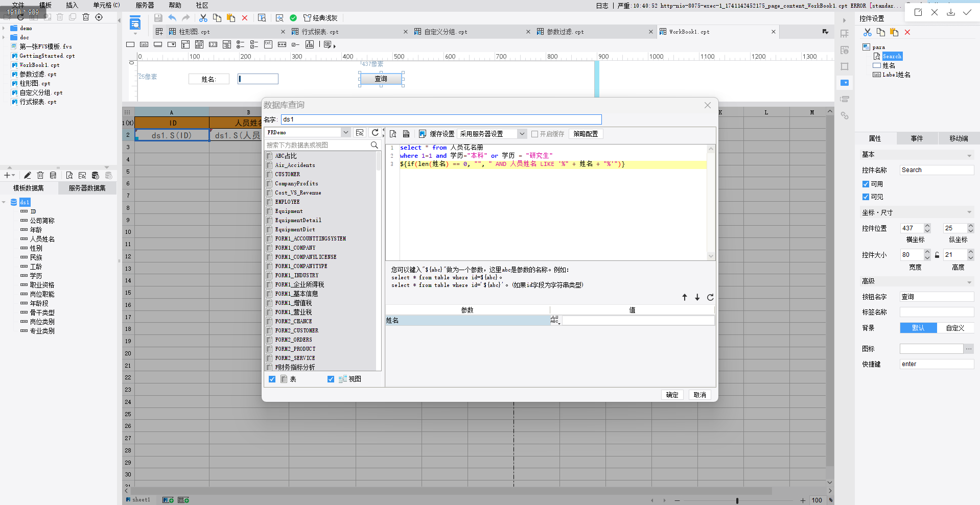
Task: Click the 姓名 parameter value field
Action: (638, 320)
